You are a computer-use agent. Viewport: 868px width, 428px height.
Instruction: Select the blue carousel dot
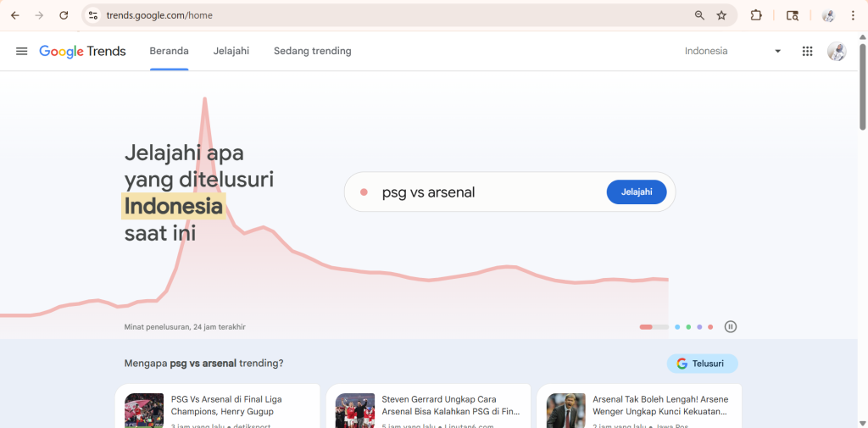point(677,326)
